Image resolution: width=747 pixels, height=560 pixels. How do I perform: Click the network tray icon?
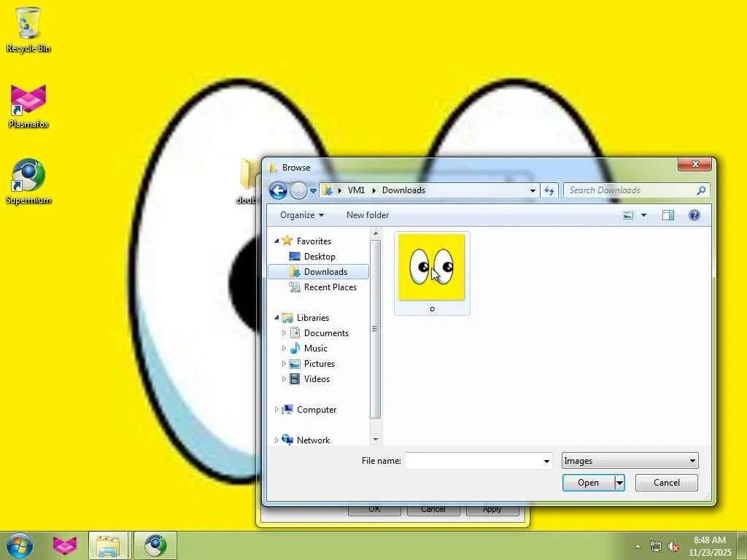[656, 547]
